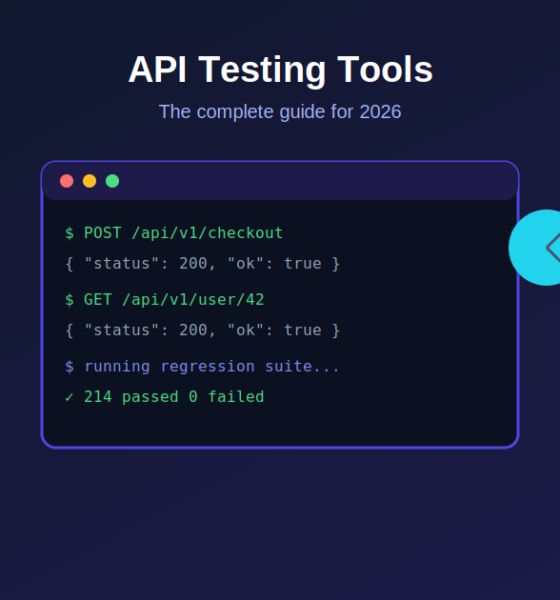Screen dimensions: 560x600
Task: Click the running regression suite text
Action: 211,367
